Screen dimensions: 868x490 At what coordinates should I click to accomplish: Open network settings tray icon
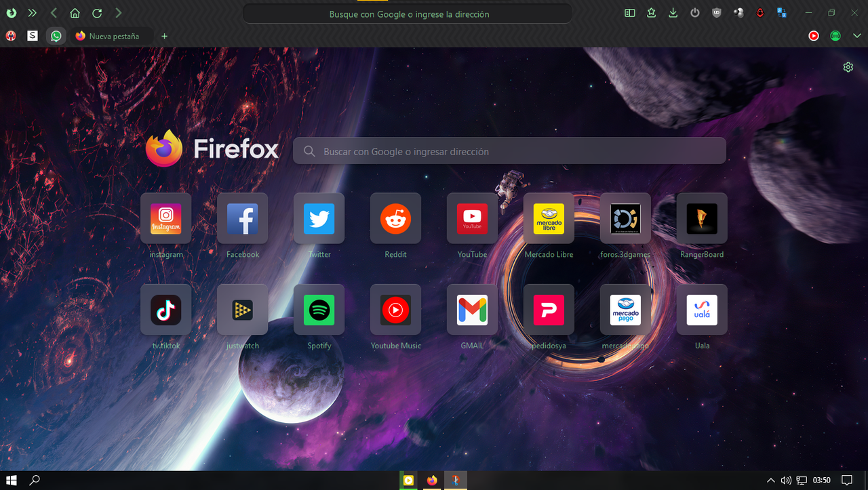pyautogui.click(x=802, y=481)
